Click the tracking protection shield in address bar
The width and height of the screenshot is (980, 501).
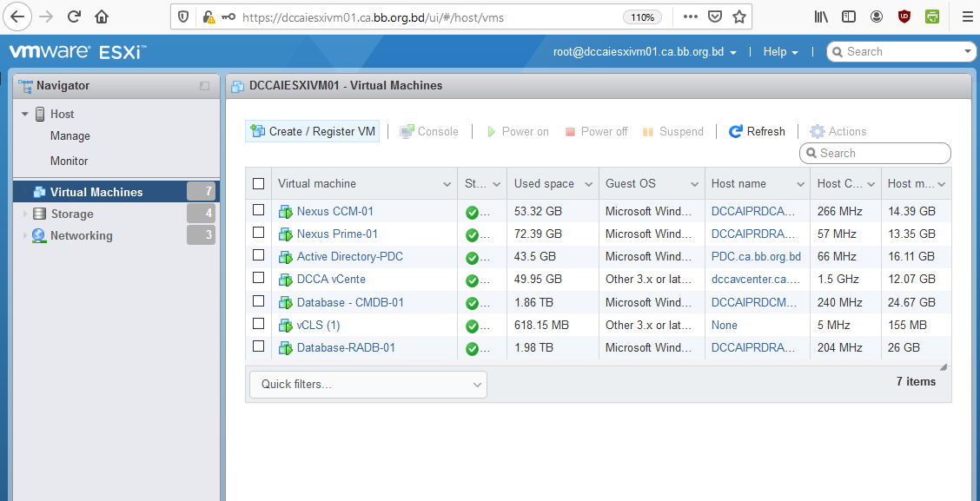(183, 17)
